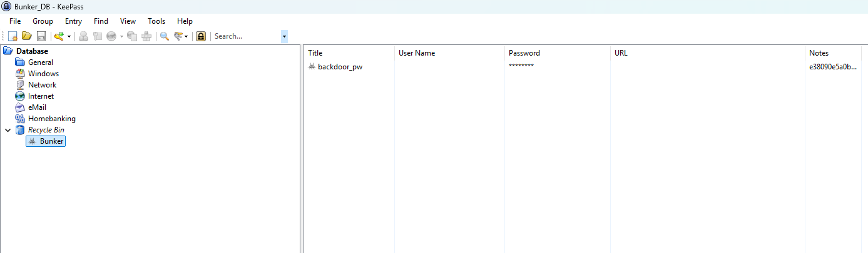Click the masked password of backdoor_pw
Viewport: 868px width, 253px height.
pyautogui.click(x=521, y=67)
